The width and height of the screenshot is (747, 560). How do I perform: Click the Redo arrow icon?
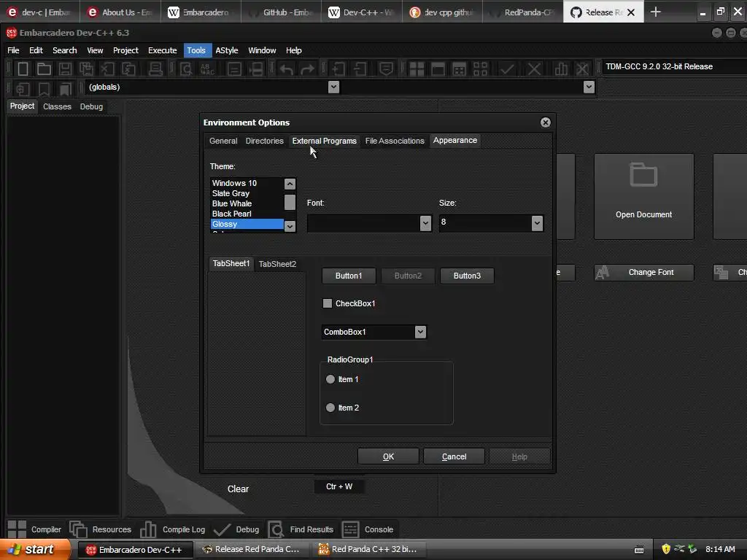coord(307,69)
